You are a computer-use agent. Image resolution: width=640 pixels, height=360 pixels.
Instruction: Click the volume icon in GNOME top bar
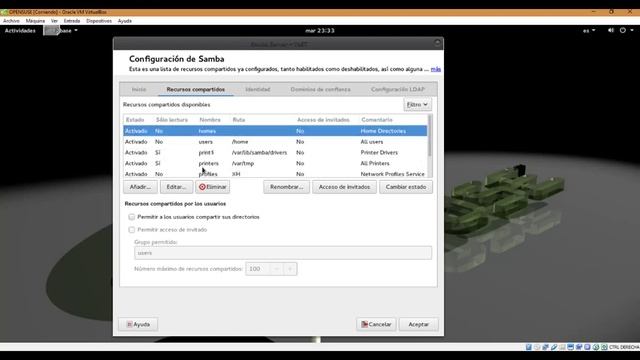click(611, 30)
